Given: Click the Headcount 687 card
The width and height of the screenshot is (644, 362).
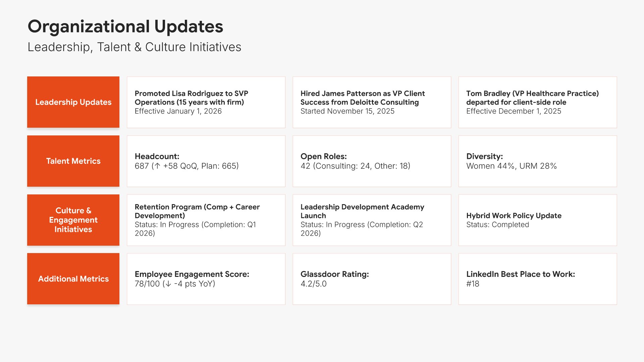Looking at the screenshot, I should click(x=206, y=161).
